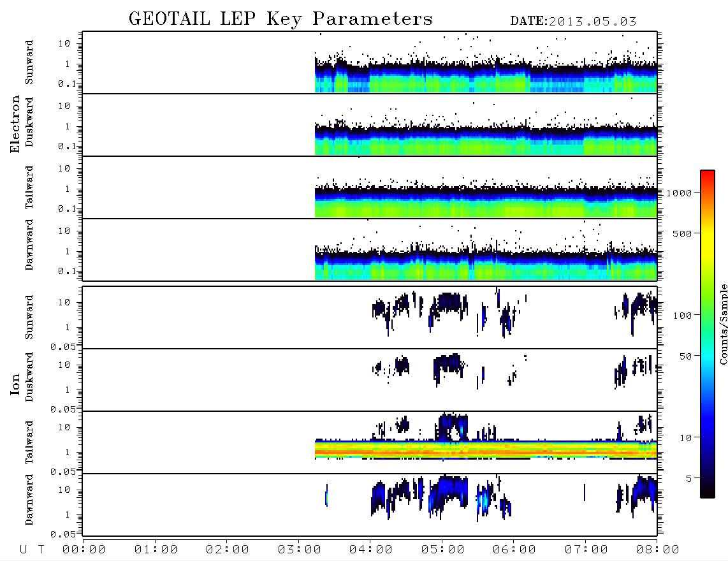The height and width of the screenshot is (561, 728).
Task: Click the "03:00" time tick label
Action: coord(300,550)
